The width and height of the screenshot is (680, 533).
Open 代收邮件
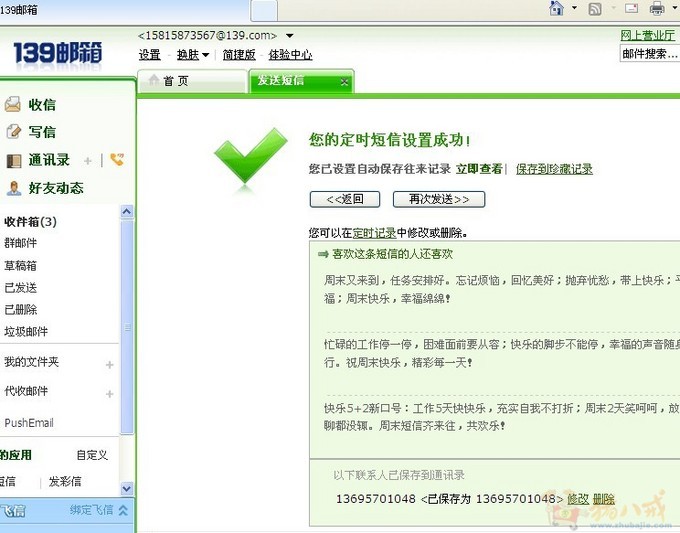point(26,391)
